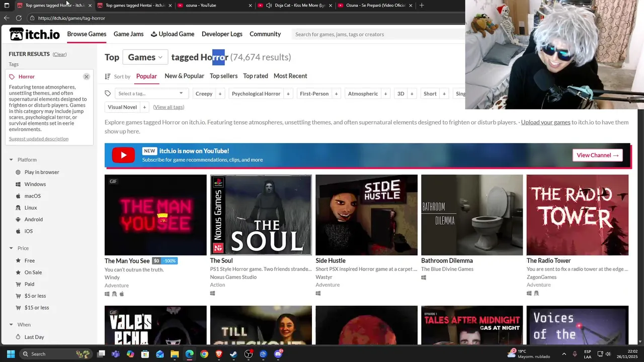644x362 pixels.
Task: Click the On Sale tag icon
Action: click(x=18, y=273)
